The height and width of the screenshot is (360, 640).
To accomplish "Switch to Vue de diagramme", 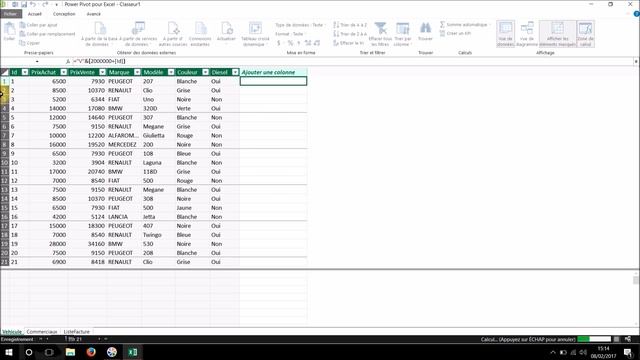I will coord(527,33).
